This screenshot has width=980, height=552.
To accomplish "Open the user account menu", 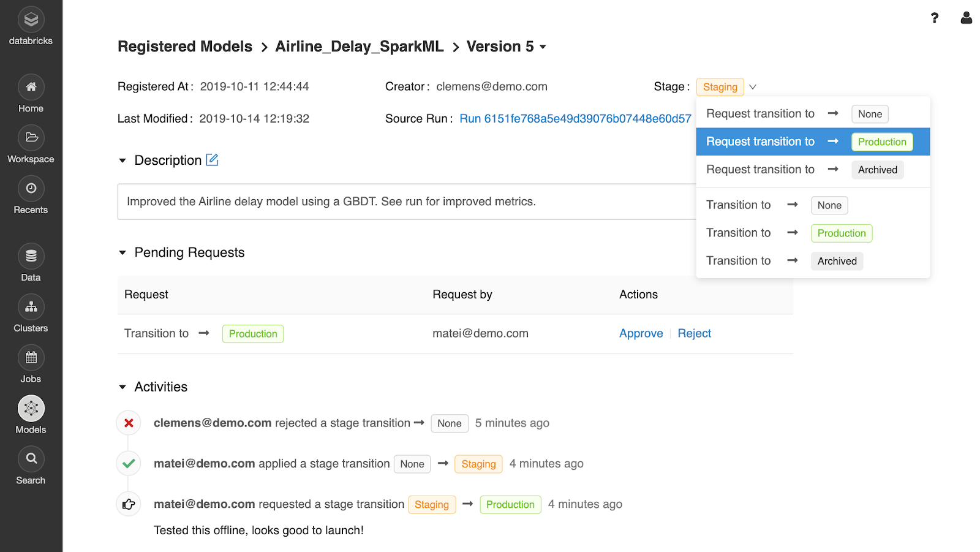I will pyautogui.click(x=966, y=18).
